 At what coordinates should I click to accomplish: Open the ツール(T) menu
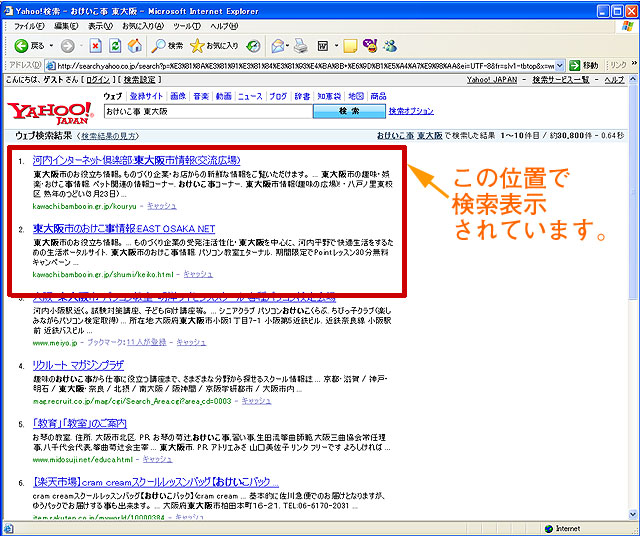[x=187, y=26]
